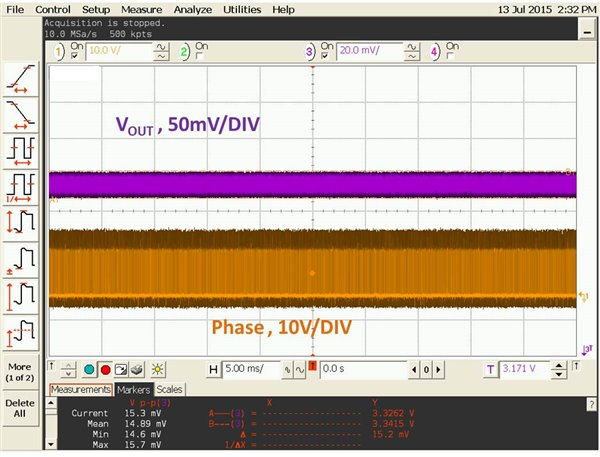Click the waveform intensity sun icon

pyautogui.click(x=156, y=370)
